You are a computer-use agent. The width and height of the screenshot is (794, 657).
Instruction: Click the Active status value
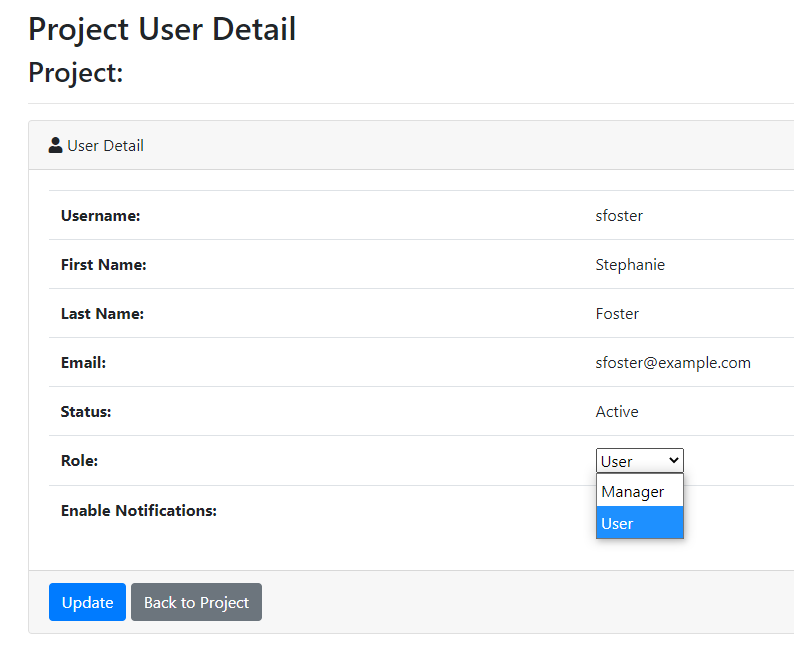tap(617, 411)
